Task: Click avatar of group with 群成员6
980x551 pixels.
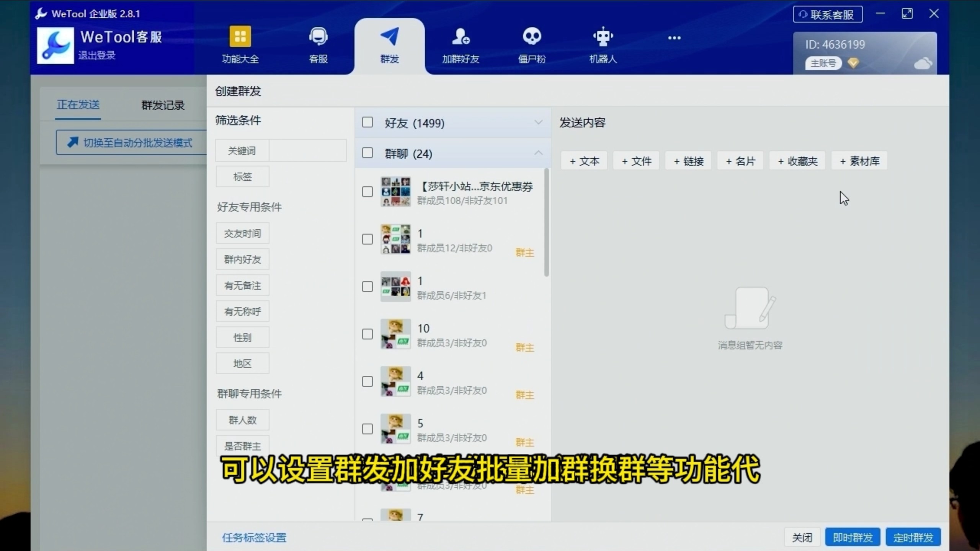Action: (395, 287)
